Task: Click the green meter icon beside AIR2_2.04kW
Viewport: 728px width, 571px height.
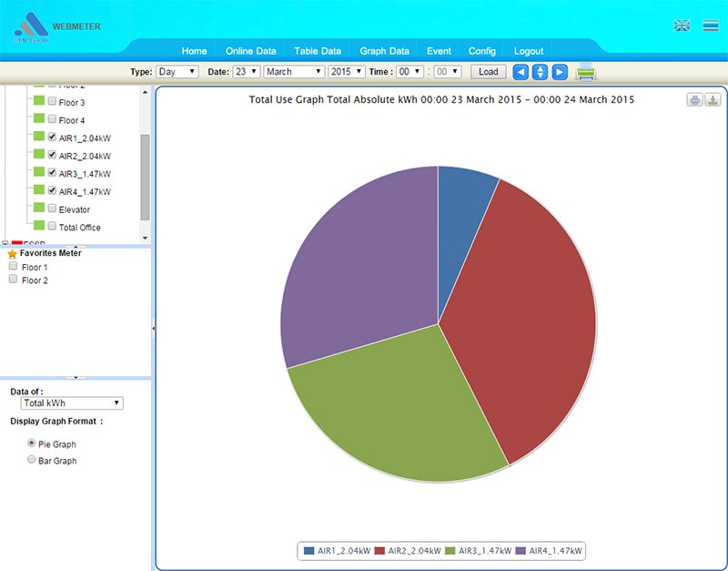Action: [x=39, y=154]
